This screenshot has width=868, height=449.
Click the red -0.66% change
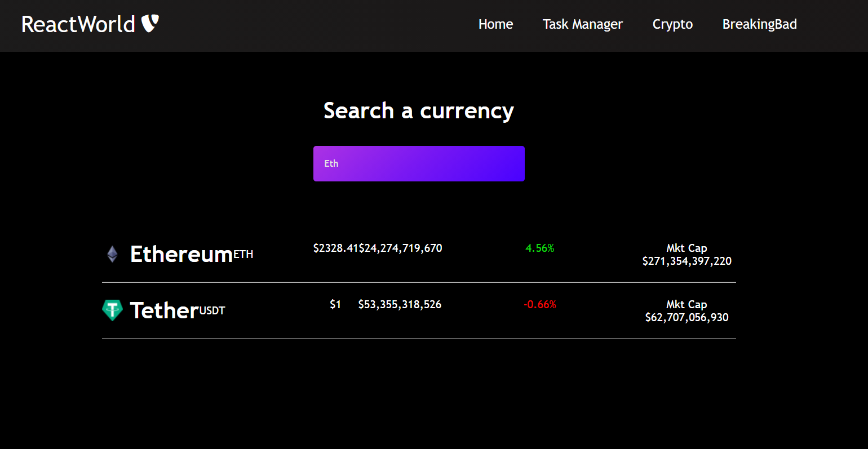[540, 304]
